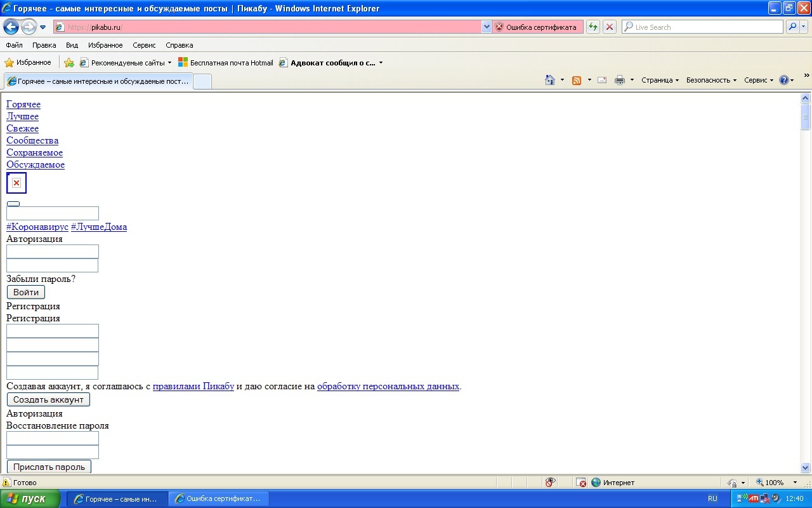Click the add-to-favorites-bar star icon
This screenshot has height=508, width=812.
click(69, 63)
